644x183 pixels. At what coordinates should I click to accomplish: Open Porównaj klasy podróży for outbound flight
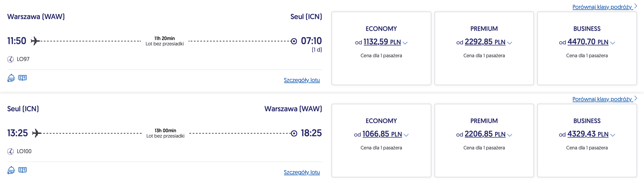pyautogui.click(x=605, y=7)
